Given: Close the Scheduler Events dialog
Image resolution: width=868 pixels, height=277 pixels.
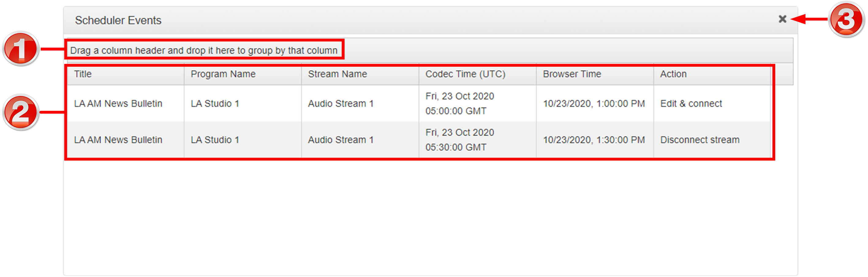Looking at the screenshot, I should (x=782, y=19).
